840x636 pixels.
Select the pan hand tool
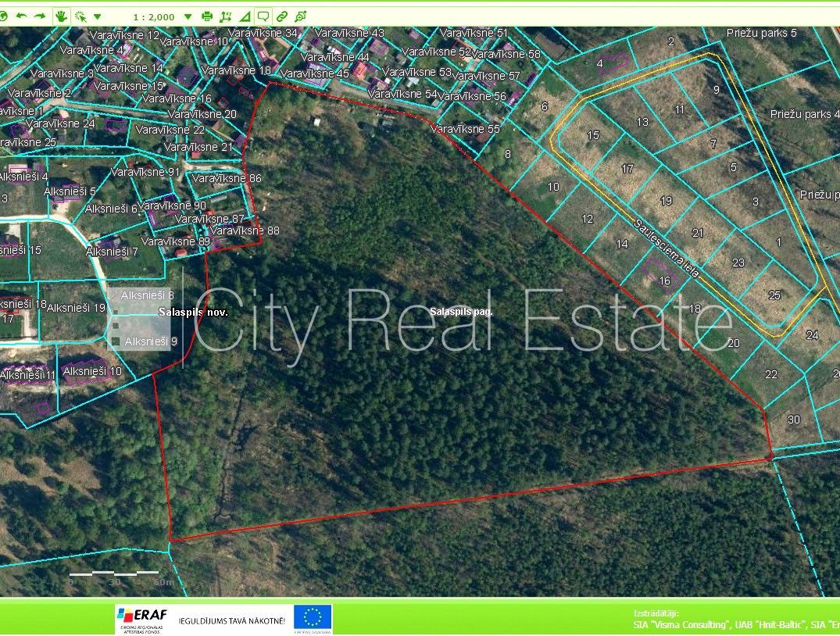[62, 16]
